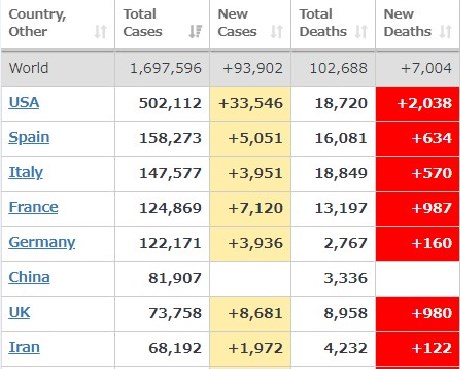Viewport: 460px width, 369px height.
Task: Open the China country link
Action: pos(29,277)
